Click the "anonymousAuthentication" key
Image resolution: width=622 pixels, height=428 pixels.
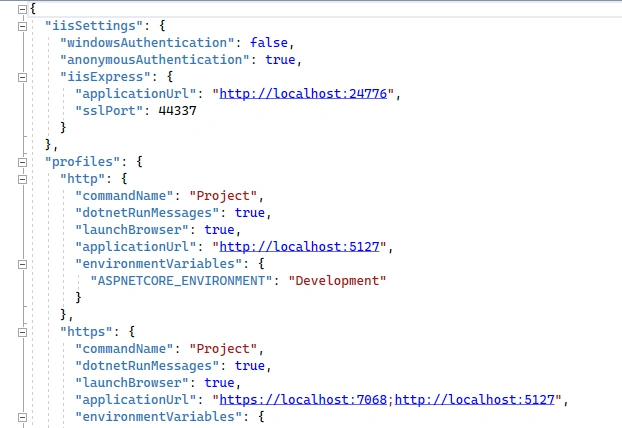coord(155,60)
